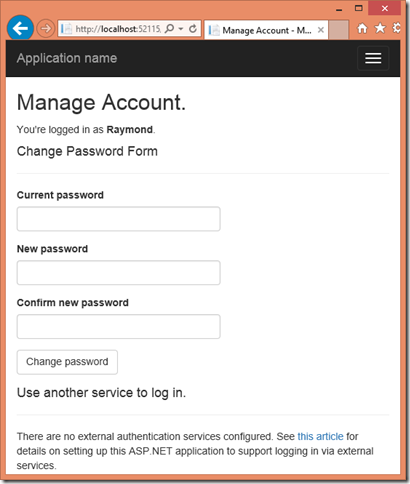The width and height of the screenshot is (410, 484).
Task: Click the Refresh page icon
Action: pyautogui.click(x=193, y=29)
